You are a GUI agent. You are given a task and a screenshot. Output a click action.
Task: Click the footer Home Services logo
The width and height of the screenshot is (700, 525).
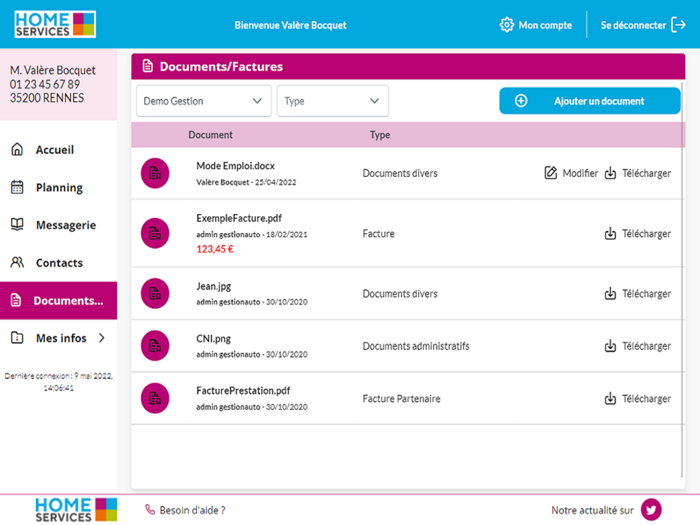tap(76, 510)
